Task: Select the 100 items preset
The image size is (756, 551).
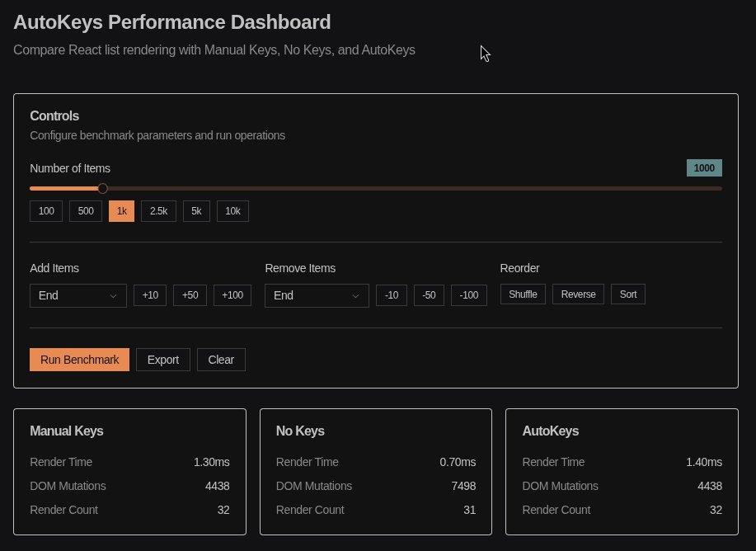Action: point(46,211)
